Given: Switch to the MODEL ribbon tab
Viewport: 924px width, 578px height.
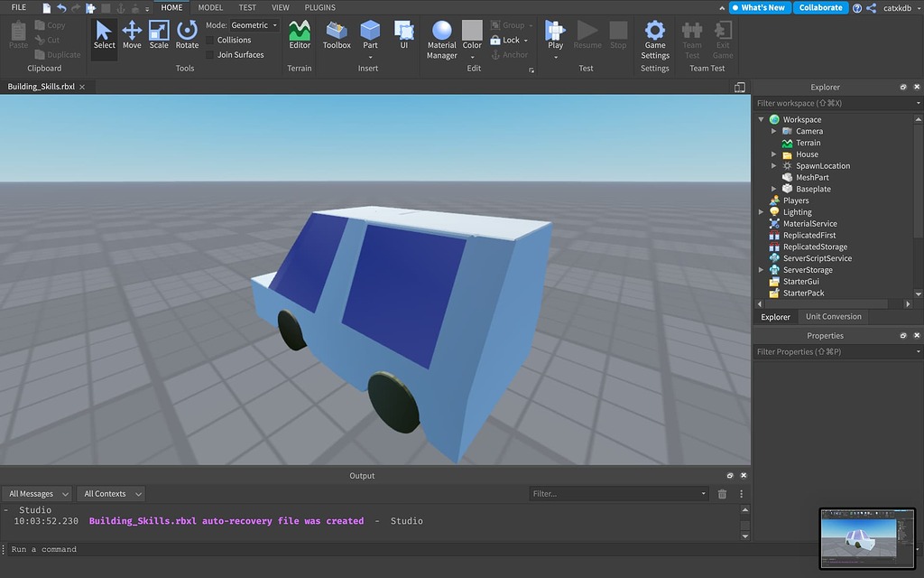Looking at the screenshot, I should pos(210,7).
